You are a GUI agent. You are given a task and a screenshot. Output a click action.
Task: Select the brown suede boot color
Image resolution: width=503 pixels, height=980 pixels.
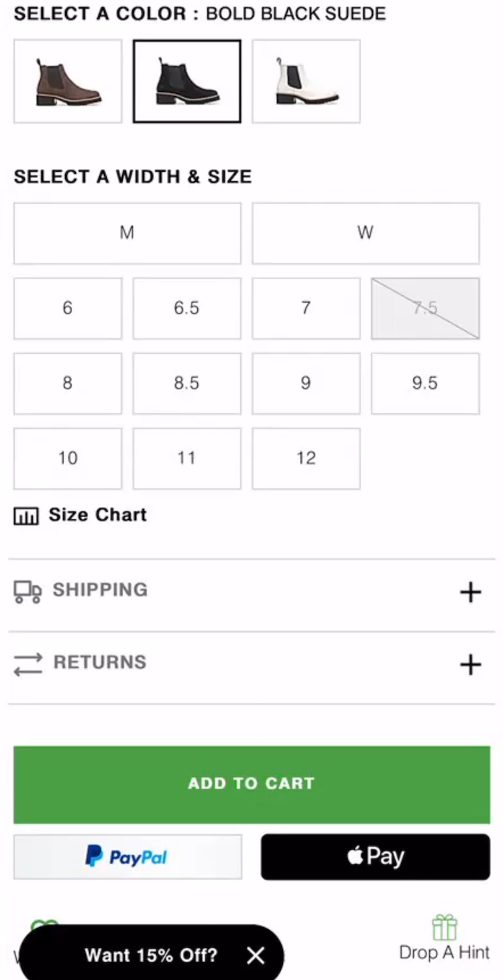click(x=68, y=81)
